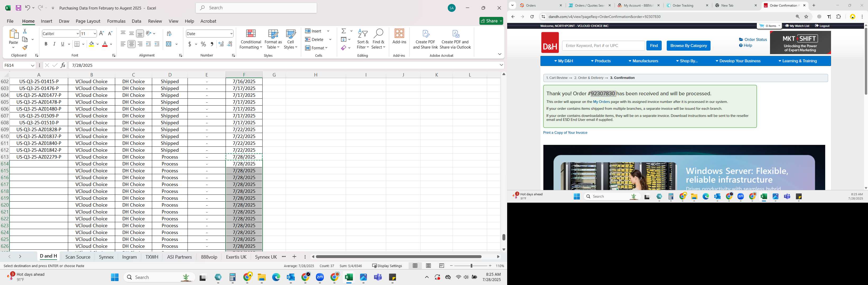
Task: Open the Font name dropdown (Calibri)
Action: [77, 33]
